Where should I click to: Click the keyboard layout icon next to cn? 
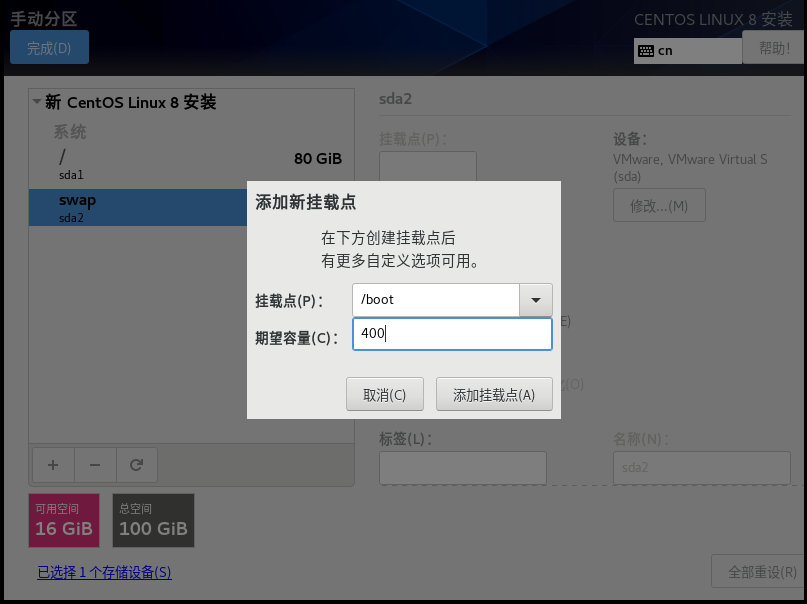(x=645, y=50)
